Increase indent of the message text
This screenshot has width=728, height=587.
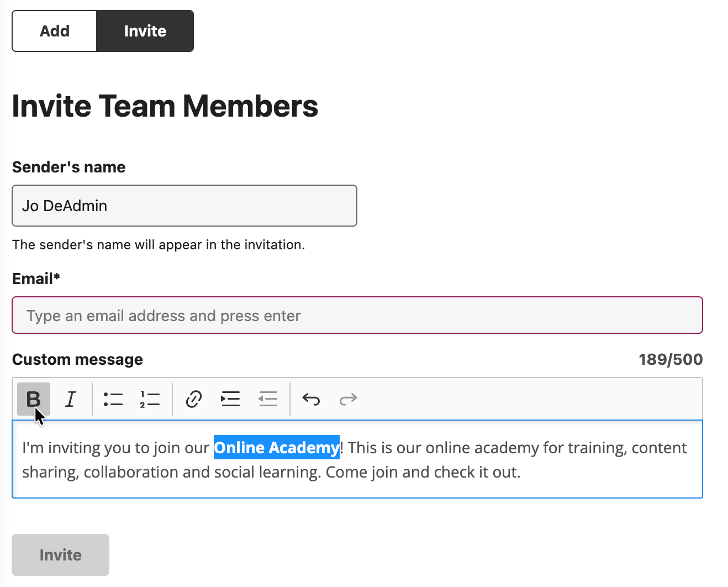tap(230, 399)
